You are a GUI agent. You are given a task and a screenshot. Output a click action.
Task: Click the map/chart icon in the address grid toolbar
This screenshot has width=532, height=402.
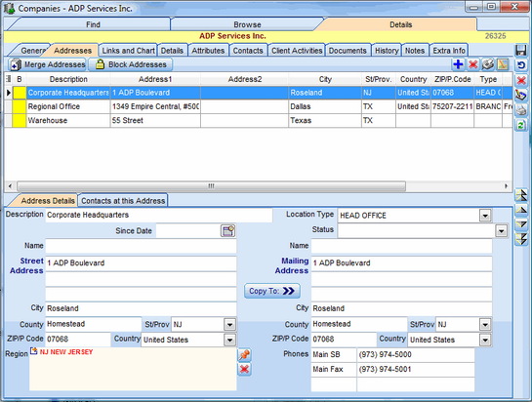[x=503, y=64]
